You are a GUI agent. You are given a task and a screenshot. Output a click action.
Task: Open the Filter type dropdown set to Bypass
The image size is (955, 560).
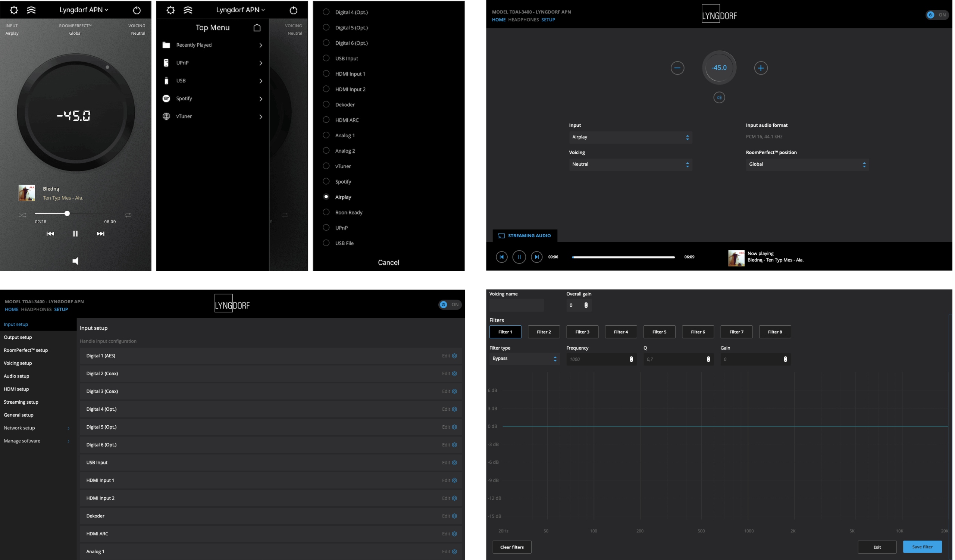(x=524, y=359)
